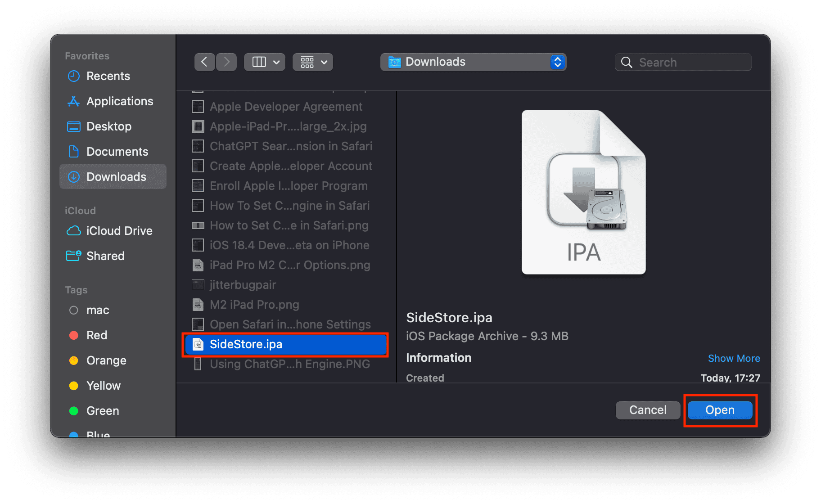
Task: Open the column view options dropdown
Action: click(x=265, y=62)
